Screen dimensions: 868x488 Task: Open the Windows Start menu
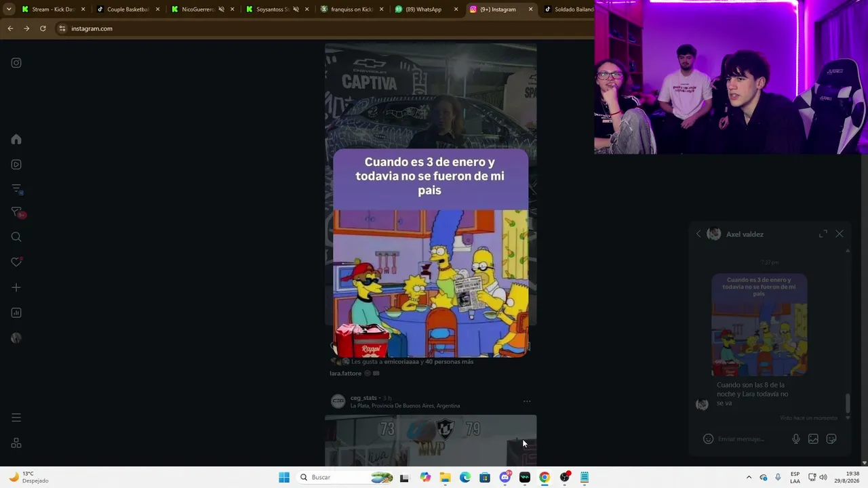coord(284,477)
